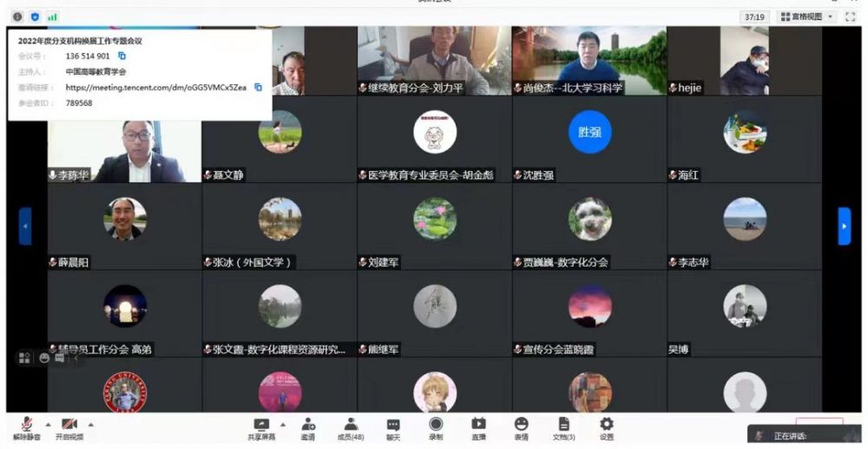Go to next page of participants
Image resolution: width=868 pixels, height=449 pixels.
pyautogui.click(x=844, y=226)
